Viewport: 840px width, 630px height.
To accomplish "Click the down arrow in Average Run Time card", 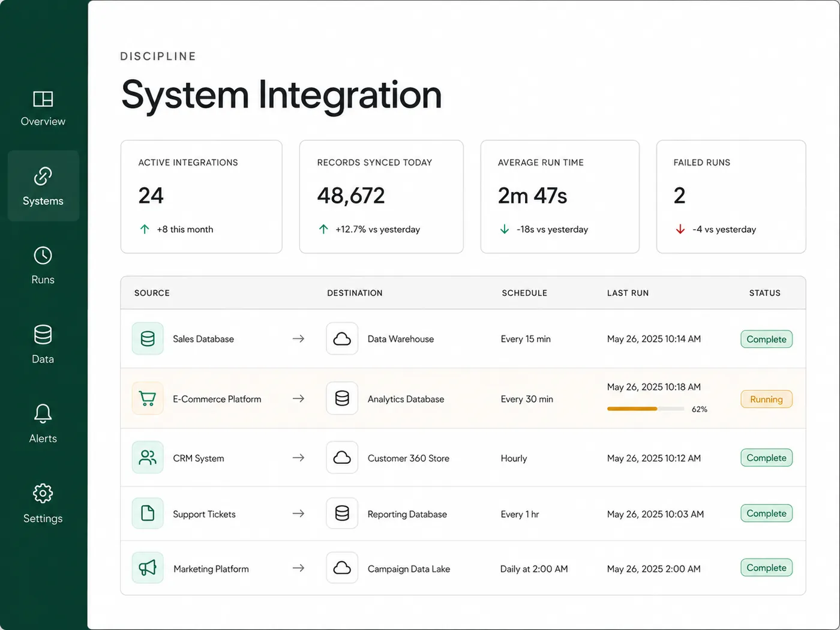I will 505,229.
